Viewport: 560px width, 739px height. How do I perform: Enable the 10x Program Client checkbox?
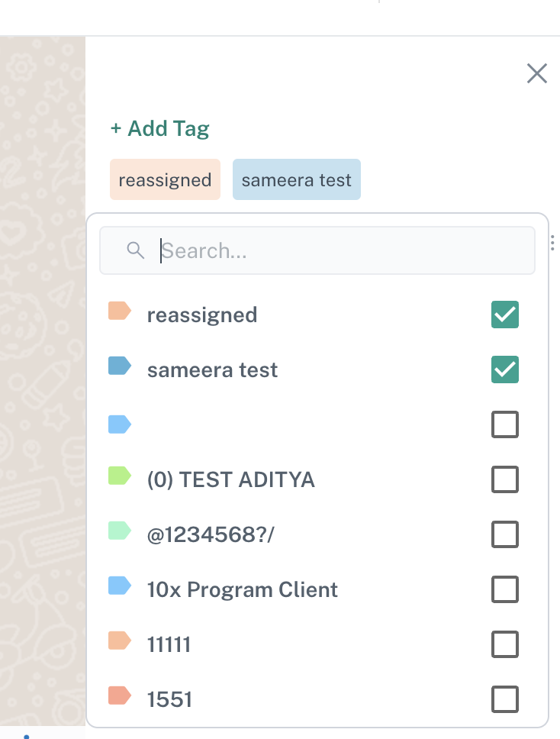point(505,589)
